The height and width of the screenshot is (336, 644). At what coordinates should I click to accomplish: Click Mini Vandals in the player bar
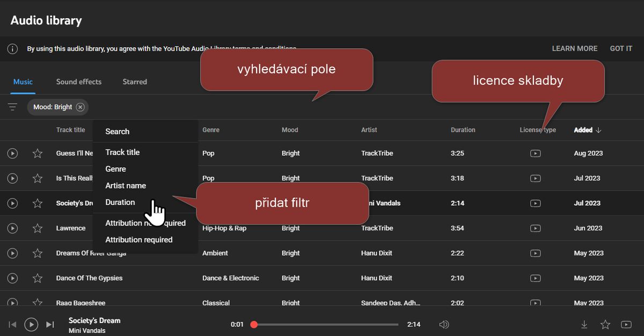click(x=87, y=331)
